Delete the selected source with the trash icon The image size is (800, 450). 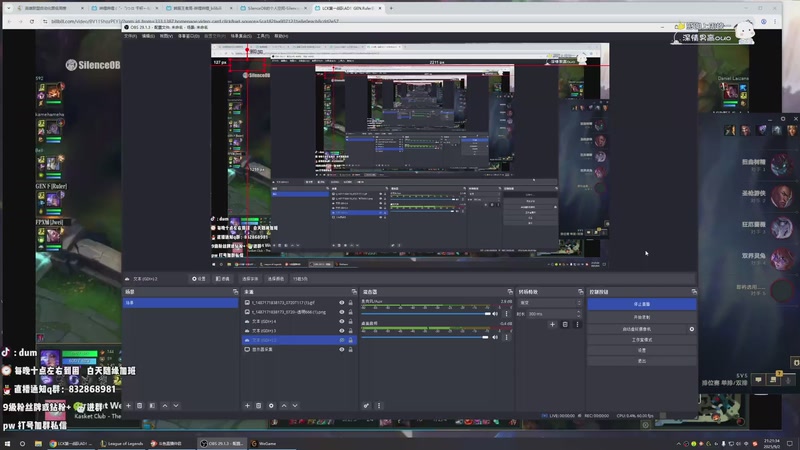pyautogui.click(x=259, y=406)
